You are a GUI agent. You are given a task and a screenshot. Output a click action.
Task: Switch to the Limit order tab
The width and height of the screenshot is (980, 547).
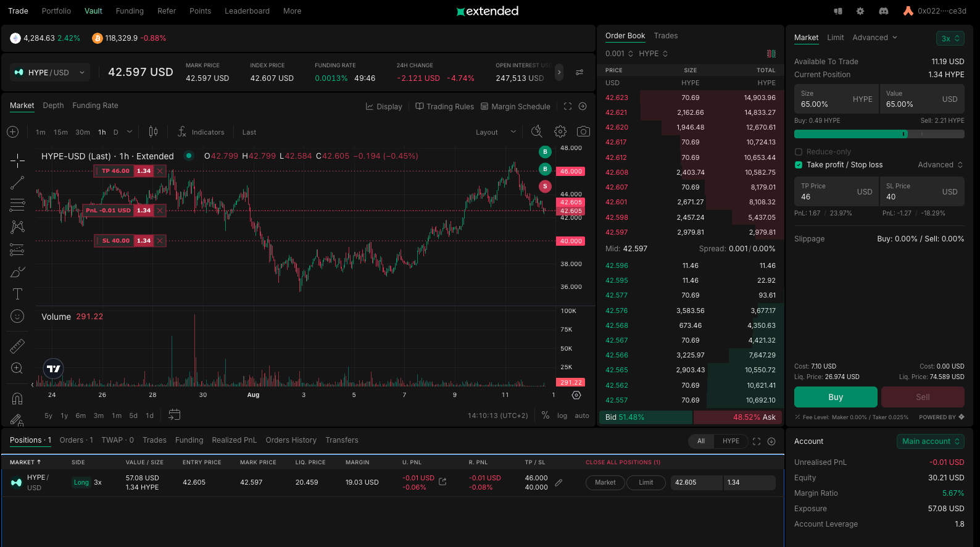pyautogui.click(x=835, y=38)
